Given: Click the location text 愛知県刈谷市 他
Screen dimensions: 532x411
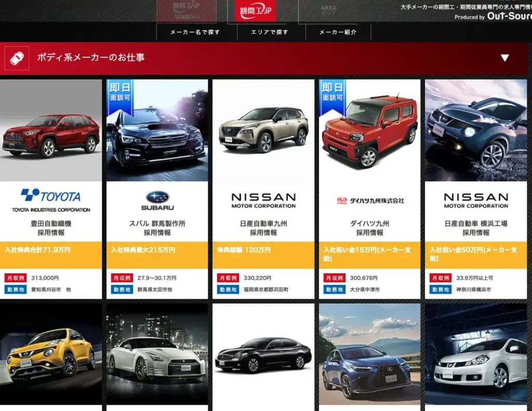Looking at the screenshot, I should click(x=51, y=289).
